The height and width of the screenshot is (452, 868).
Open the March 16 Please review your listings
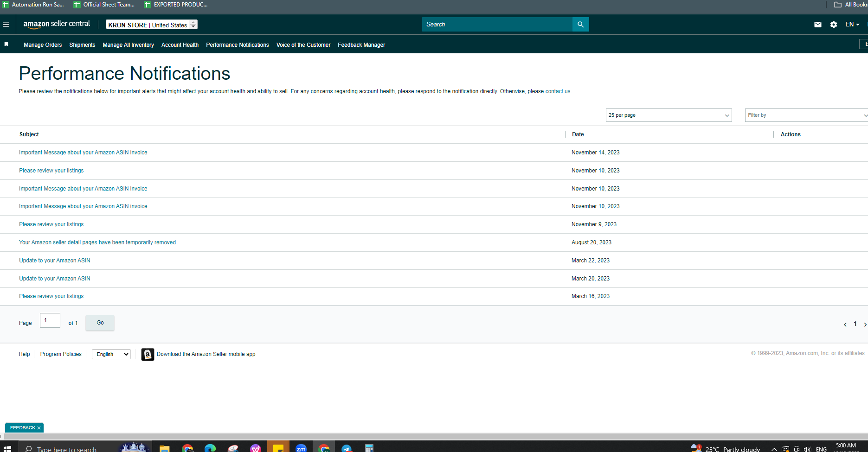(51, 296)
